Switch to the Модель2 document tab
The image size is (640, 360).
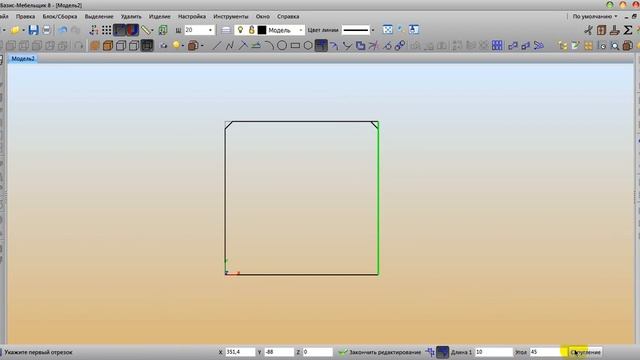(x=23, y=59)
